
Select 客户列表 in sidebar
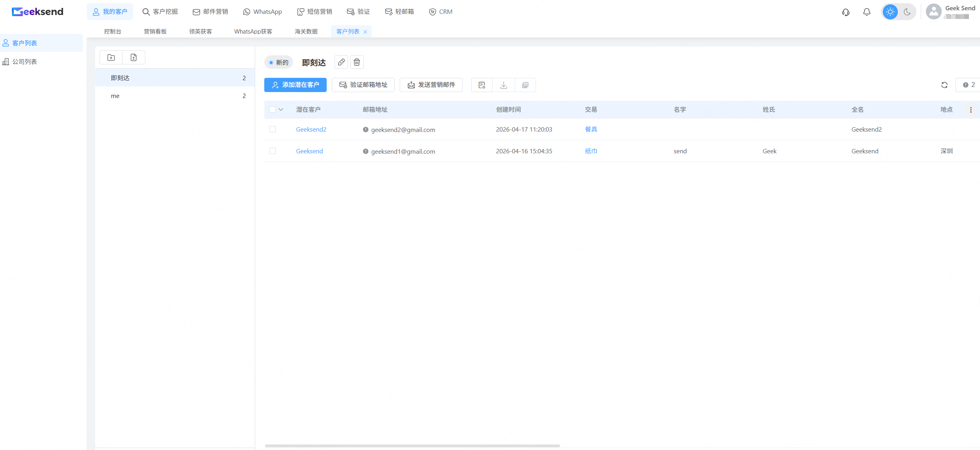tap(41, 43)
